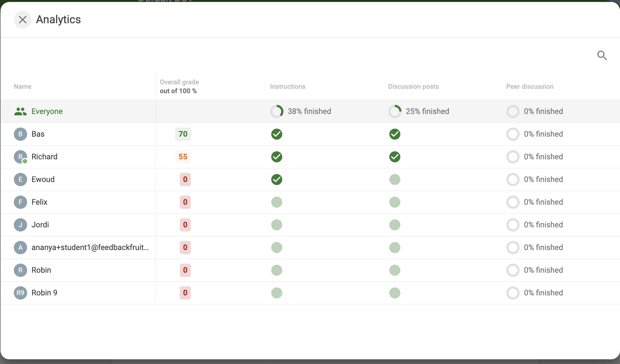This screenshot has width=620, height=364.
Task: Click Felix's unfinished Instructions dot
Action: [x=277, y=202]
